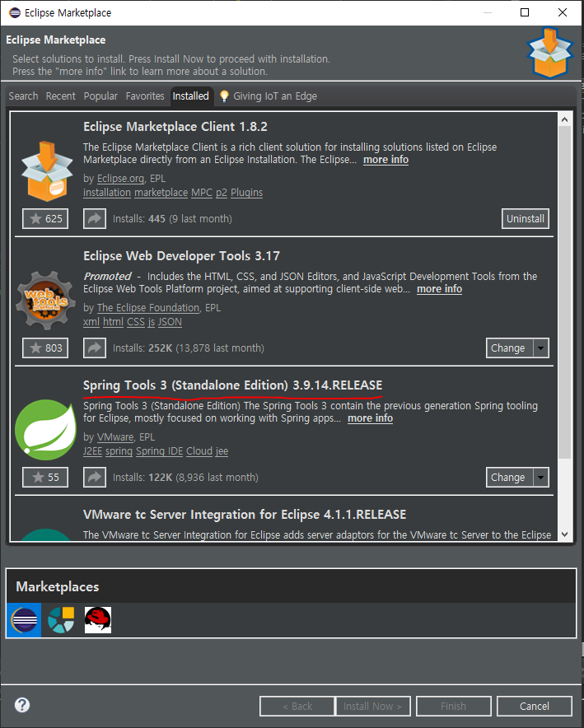Click the lightbulb icon beside Giving IoT an Edge
This screenshot has height=728, width=584.
click(224, 96)
